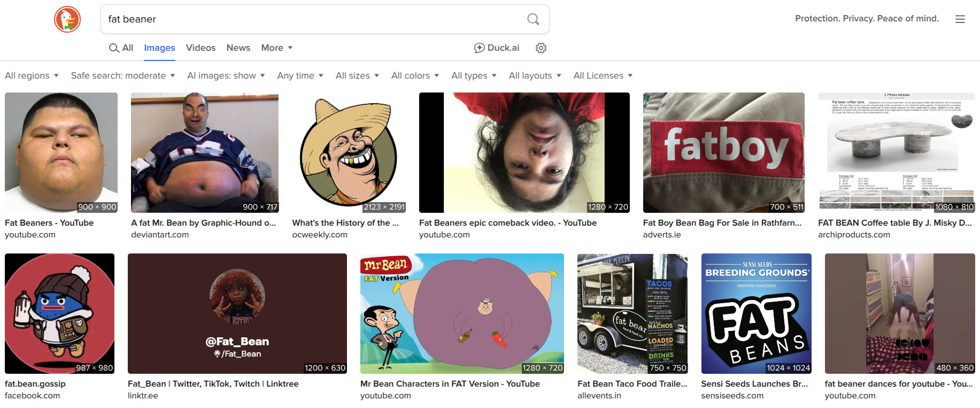Open the red fatboy label thumbnail
The width and height of the screenshot is (980, 408).
724,152
